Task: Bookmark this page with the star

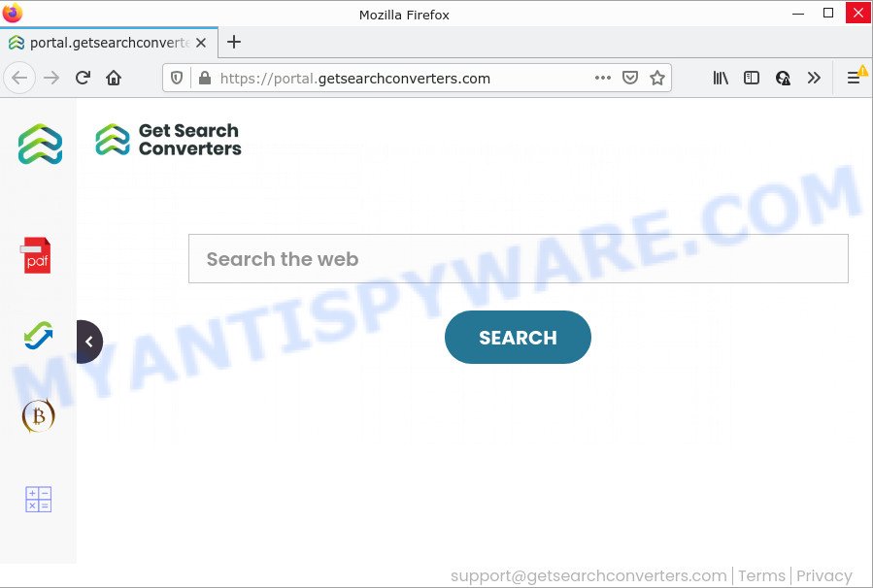Action: (657, 78)
